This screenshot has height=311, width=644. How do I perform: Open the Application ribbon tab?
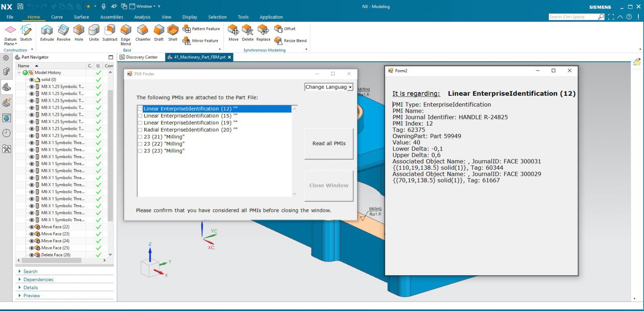[x=271, y=17]
